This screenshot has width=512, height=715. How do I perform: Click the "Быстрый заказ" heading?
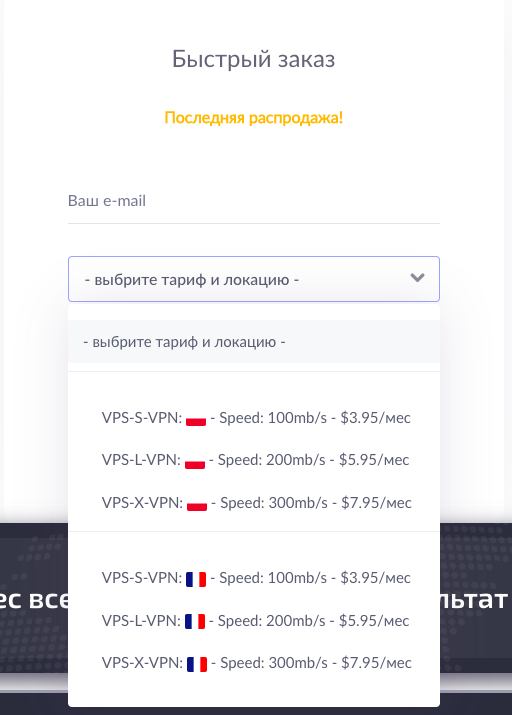(x=253, y=59)
